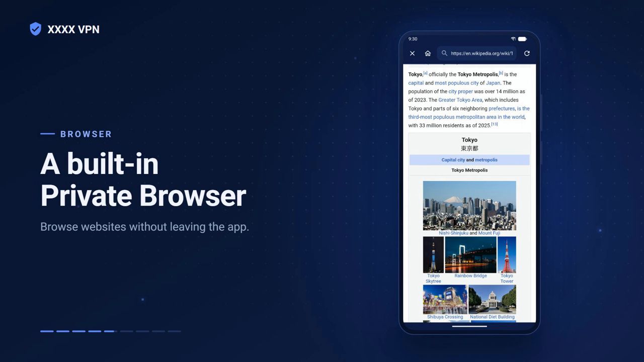This screenshot has height=362, width=644.
Task: Click 'Browse websites without leaving the app.' text
Action: click(x=145, y=227)
